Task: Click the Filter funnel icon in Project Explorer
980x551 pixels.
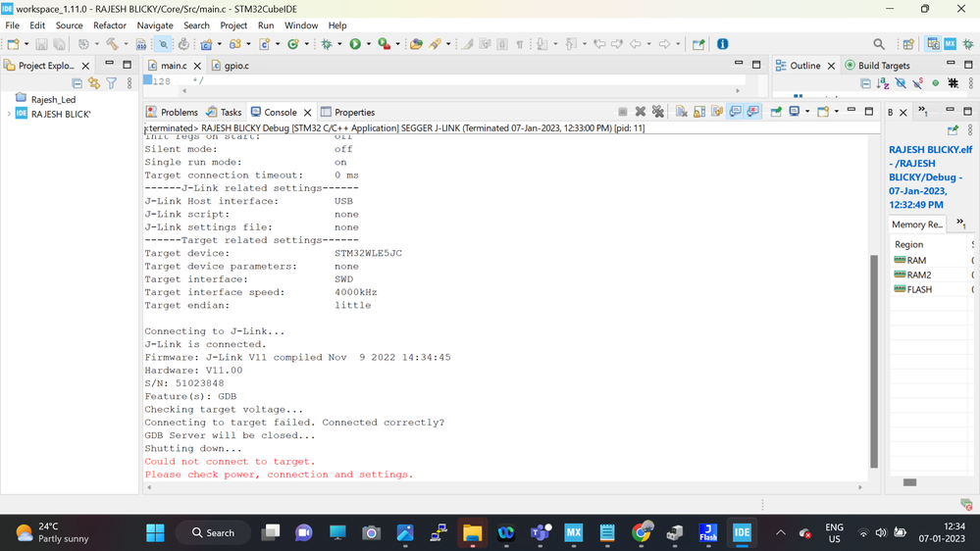Action: 111,83
